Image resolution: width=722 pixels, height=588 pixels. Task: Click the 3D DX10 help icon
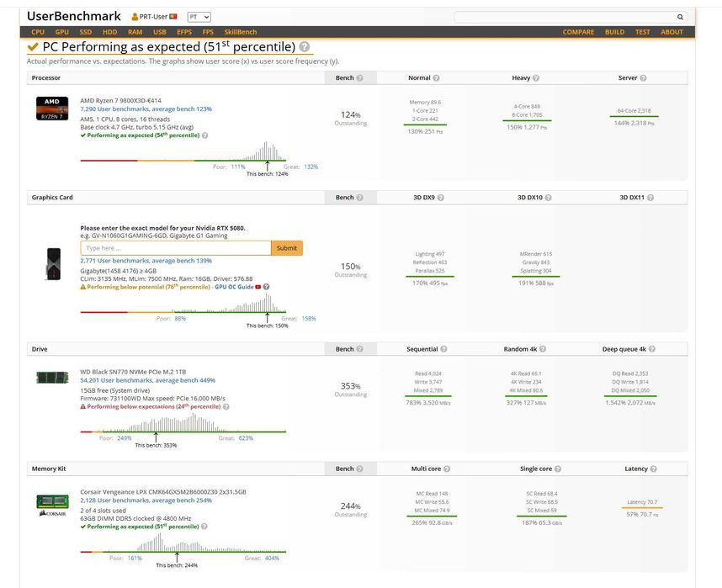[x=549, y=198]
